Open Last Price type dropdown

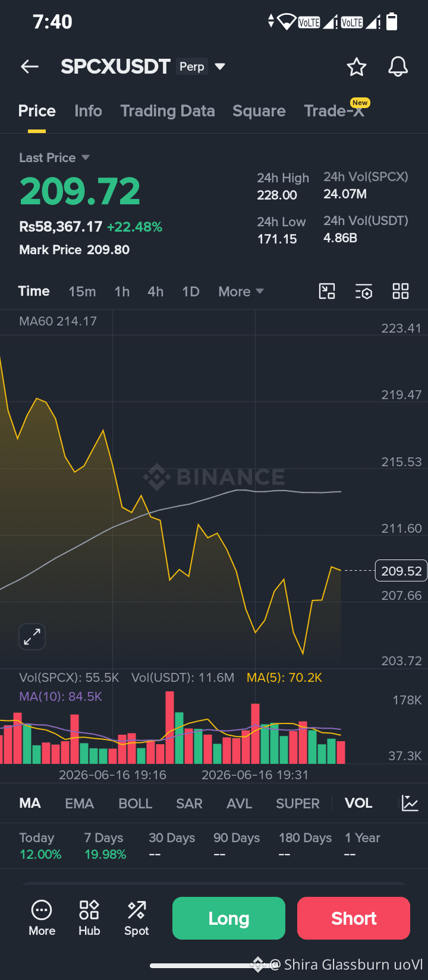click(86, 157)
